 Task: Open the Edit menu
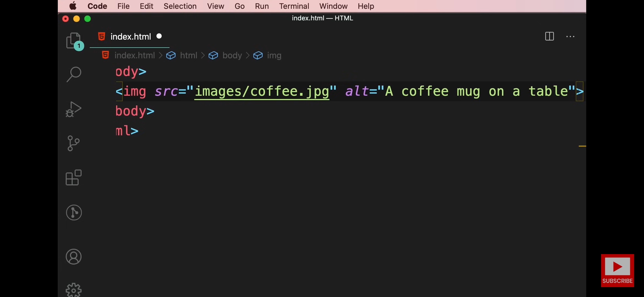click(146, 6)
